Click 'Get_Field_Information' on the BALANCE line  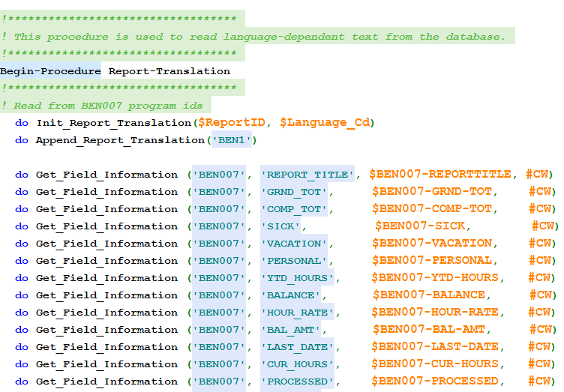106,295
